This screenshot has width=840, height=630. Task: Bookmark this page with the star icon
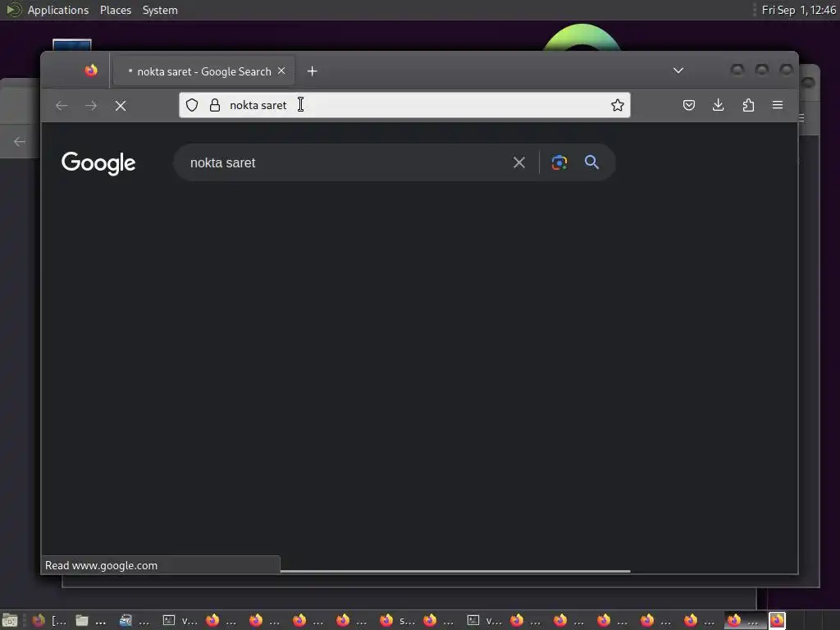(x=617, y=105)
